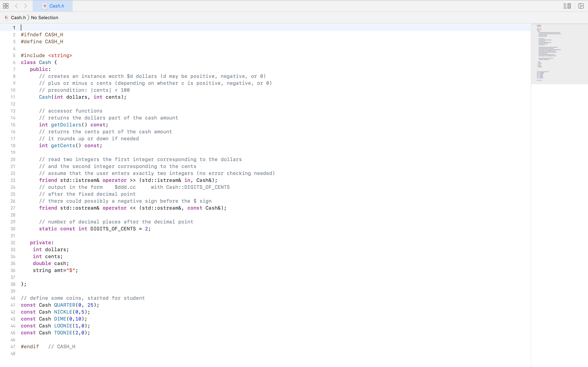Image resolution: width=588 pixels, height=367 pixels.
Task: Click line number 30 in the gutter
Action: click(x=13, y=229)
